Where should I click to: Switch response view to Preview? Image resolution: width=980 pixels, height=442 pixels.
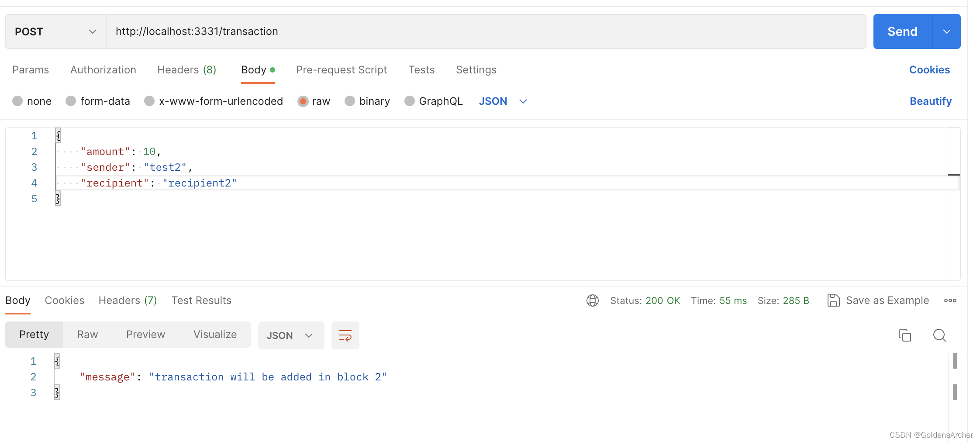pyautogui.click(x=145, y=335)
